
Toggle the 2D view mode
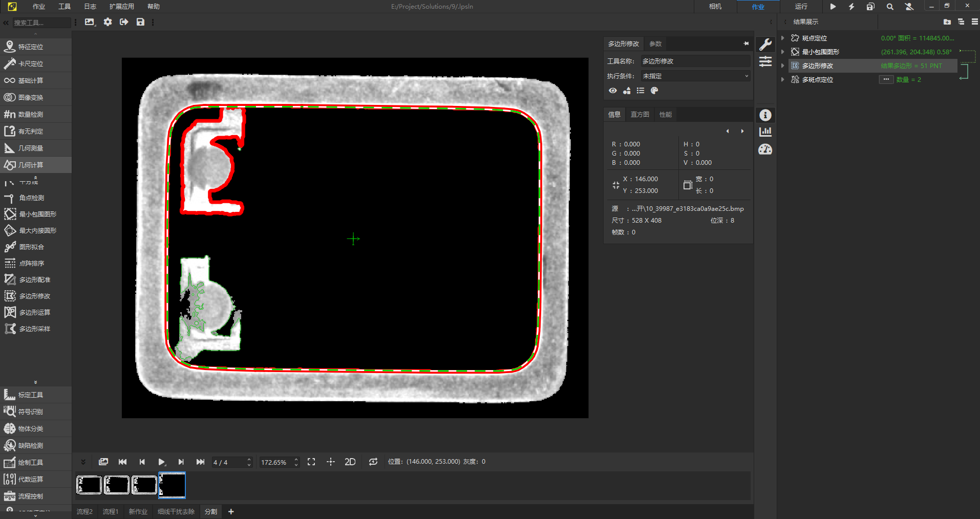(x=350, y=462)
